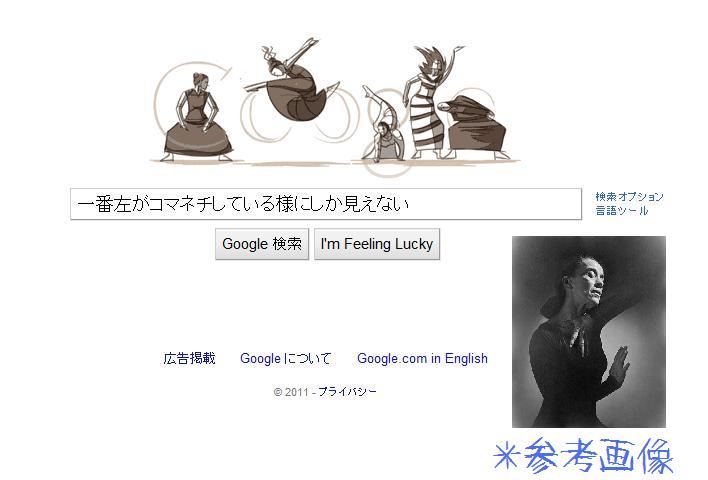Select the cloaked crouching dancer on right
This screenshot has width=708, height=480.
tap(474, 127)
